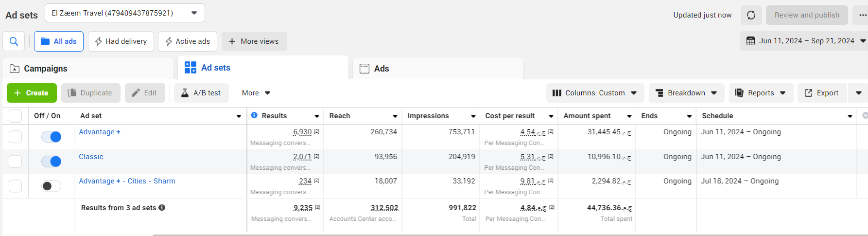Open the Classic ad set link

pyautogui.click(x=91, y=157)
